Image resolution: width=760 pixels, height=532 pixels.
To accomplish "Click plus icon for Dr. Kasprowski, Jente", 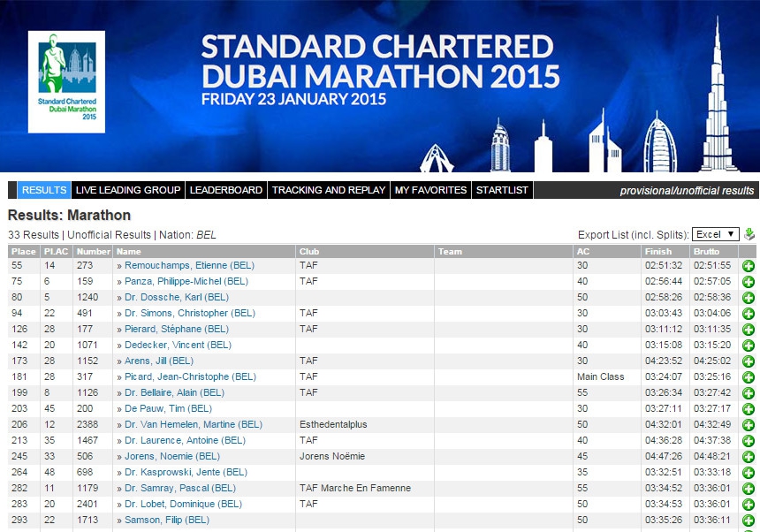I will click(x=749, y=473).
